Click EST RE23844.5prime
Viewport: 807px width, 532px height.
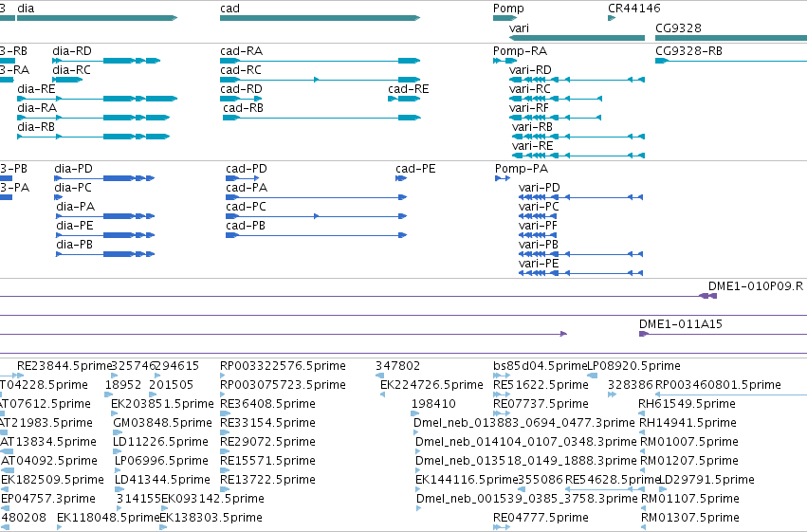[64, 366]
